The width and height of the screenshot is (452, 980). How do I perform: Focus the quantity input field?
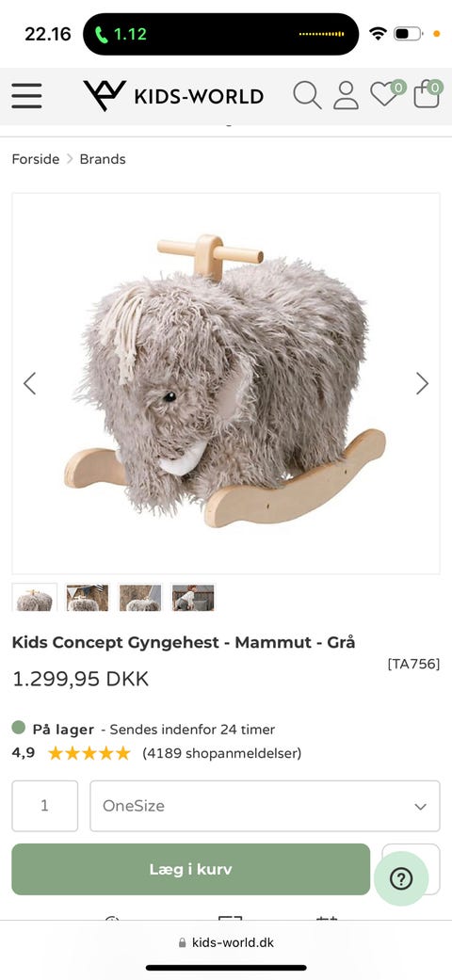(45, 806)
